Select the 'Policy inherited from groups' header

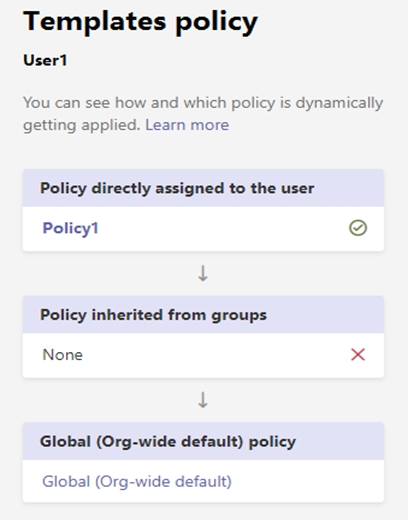203,315
